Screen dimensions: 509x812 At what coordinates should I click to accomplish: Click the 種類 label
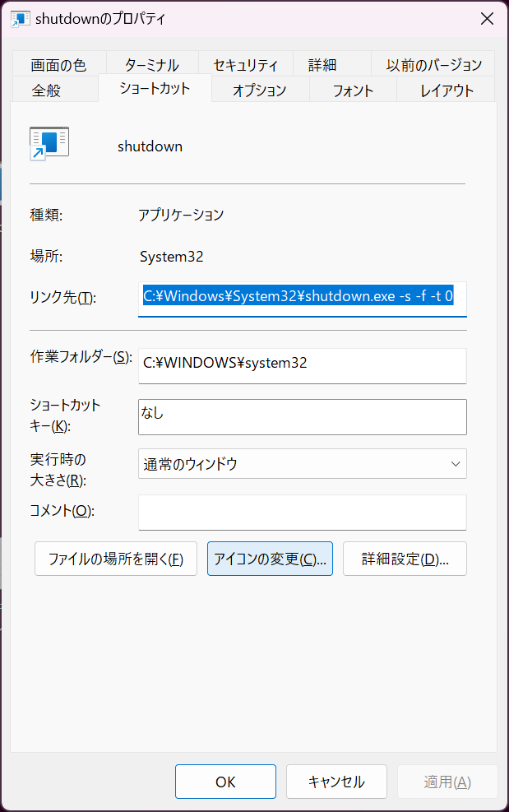coord(46,215)
